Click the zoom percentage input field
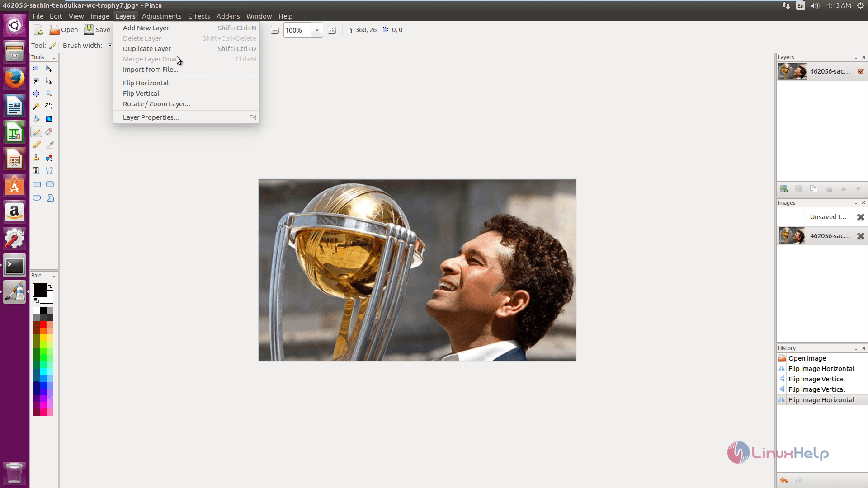Image resolution: width=868 pixels, height=488 pixels. [297, 30]
